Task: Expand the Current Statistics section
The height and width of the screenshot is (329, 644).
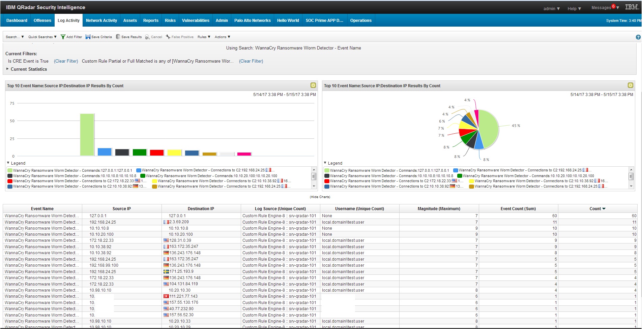Action: click(8, 69)
